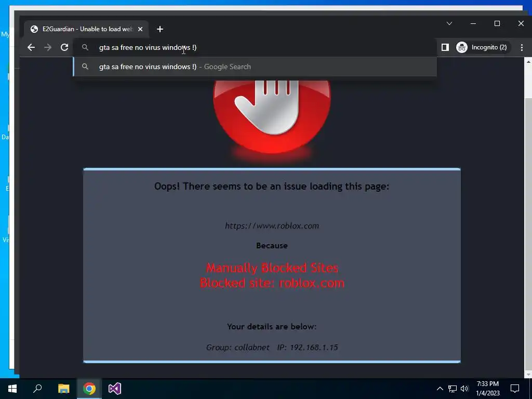Click inside the address bar text
Screen dimensions: 532x399
(148, 47)
